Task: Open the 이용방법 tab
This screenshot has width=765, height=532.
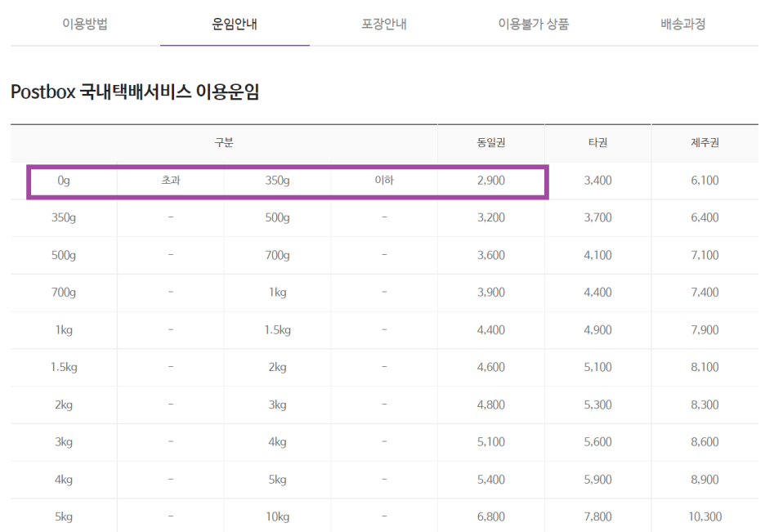Action: [x=85, y=24]
